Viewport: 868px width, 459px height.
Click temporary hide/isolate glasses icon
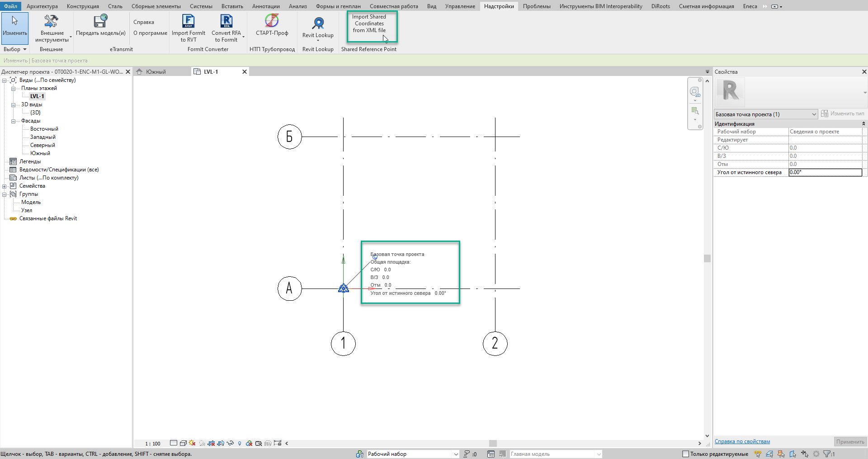tap(230, 443)
